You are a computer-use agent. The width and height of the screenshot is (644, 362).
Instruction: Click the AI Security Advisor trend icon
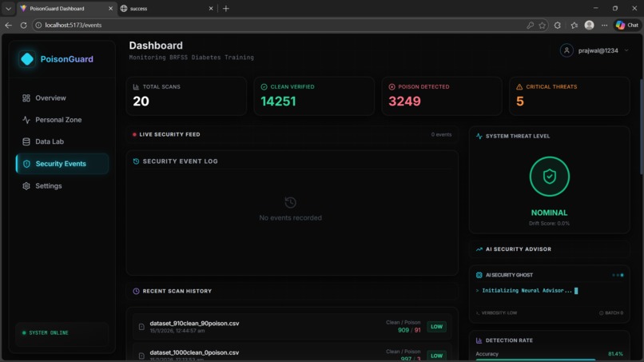click(x=479, y=249)
